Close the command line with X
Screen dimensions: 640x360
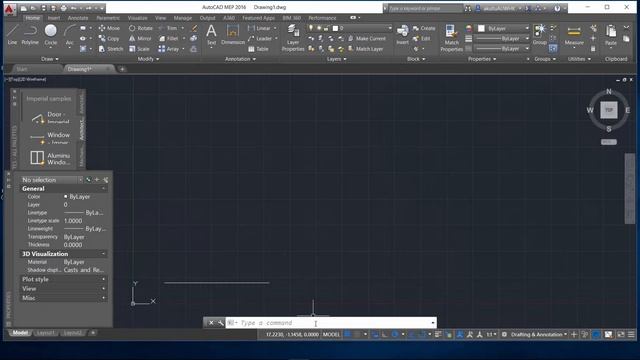(x=211, y=322)
